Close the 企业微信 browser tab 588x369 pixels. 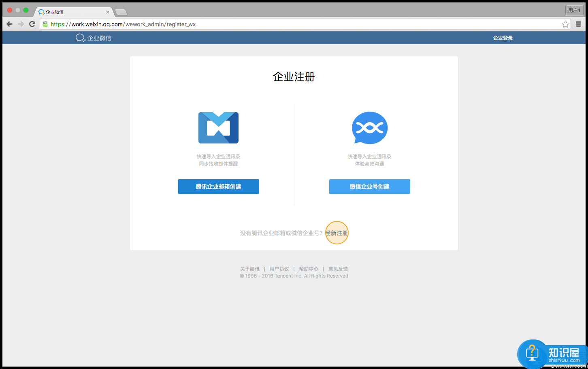click(x=108, y=12)
